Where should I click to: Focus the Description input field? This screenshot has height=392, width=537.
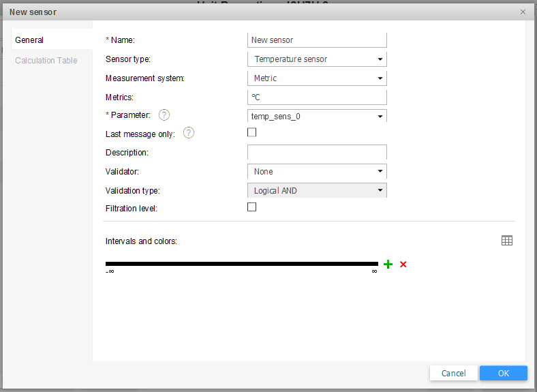click(x=317, y=152)
